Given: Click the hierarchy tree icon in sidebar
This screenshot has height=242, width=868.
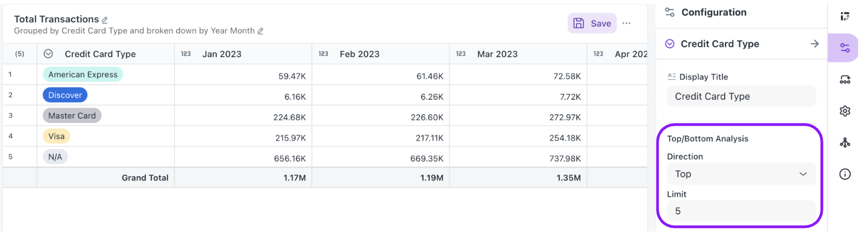Looking at the screenshot, I should tap(845, 142).
